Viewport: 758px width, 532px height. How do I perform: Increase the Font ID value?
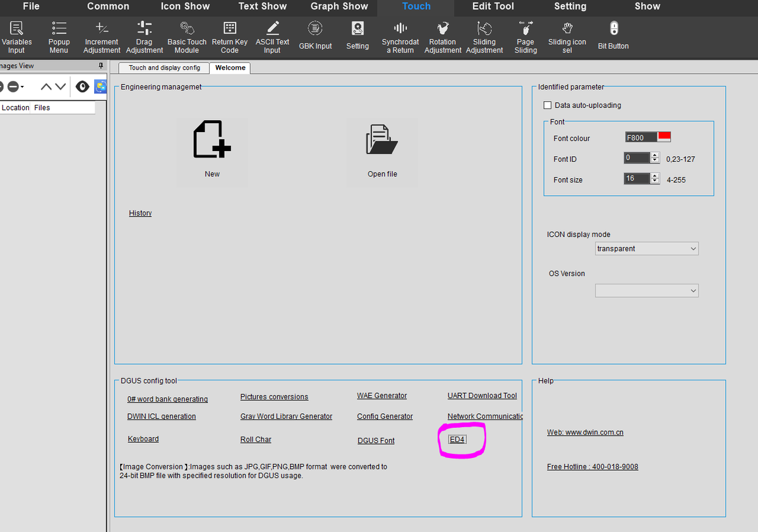(x=655, y=155)
